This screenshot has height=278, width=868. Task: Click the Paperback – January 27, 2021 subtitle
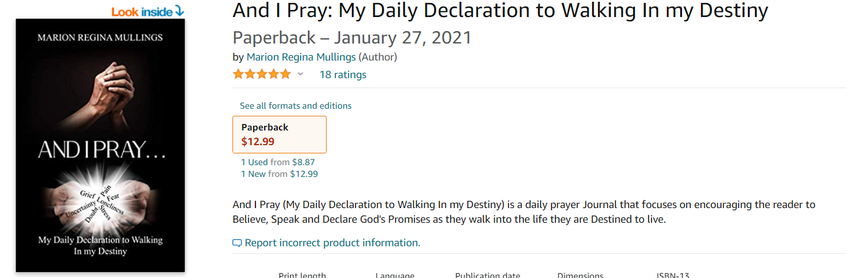(x=352, y=38)
